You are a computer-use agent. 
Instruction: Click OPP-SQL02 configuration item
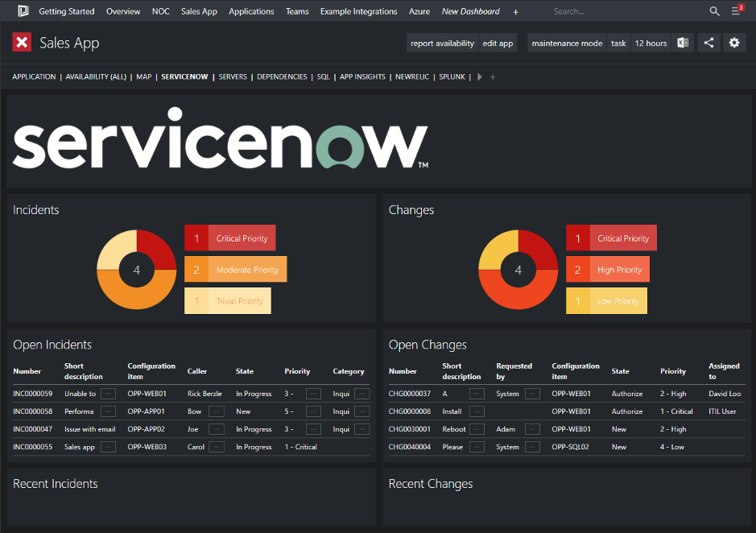point(570,447)
